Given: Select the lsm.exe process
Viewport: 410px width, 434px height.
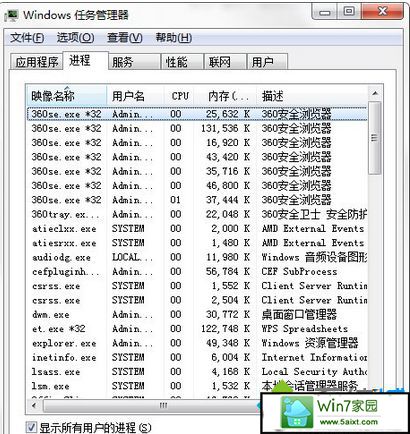Looking at the screenshot, I should (197, 386).
